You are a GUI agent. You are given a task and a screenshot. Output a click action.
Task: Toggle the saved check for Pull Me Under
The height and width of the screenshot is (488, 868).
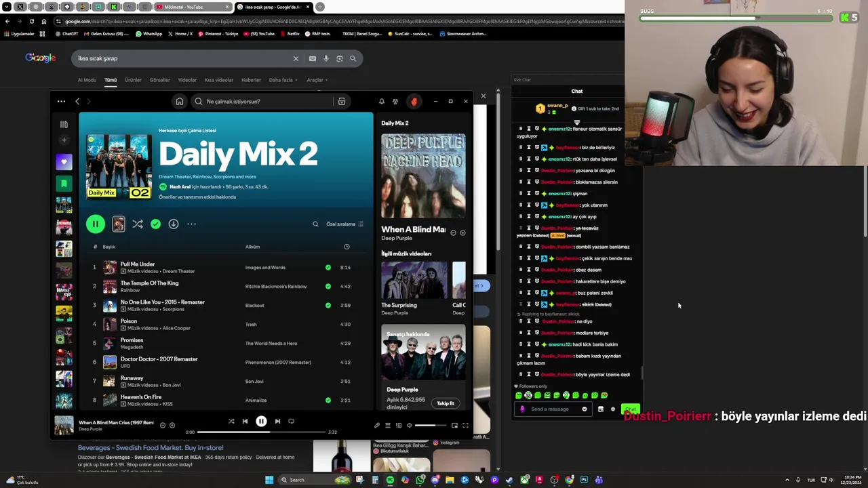point(328,268)
